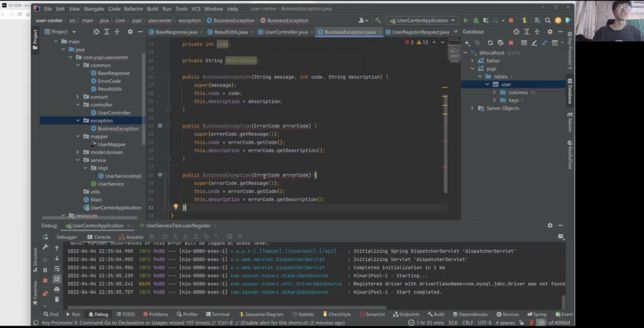Screen dimensions: 644x328
Task: Switch to the UserController.java editor tab
Action: [286, 32]
